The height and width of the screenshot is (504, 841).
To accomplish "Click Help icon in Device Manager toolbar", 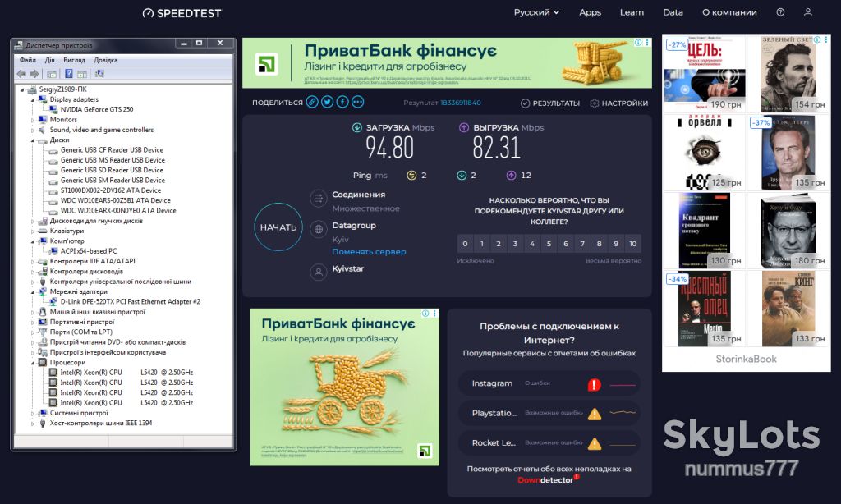I will [x=69, y=74].
